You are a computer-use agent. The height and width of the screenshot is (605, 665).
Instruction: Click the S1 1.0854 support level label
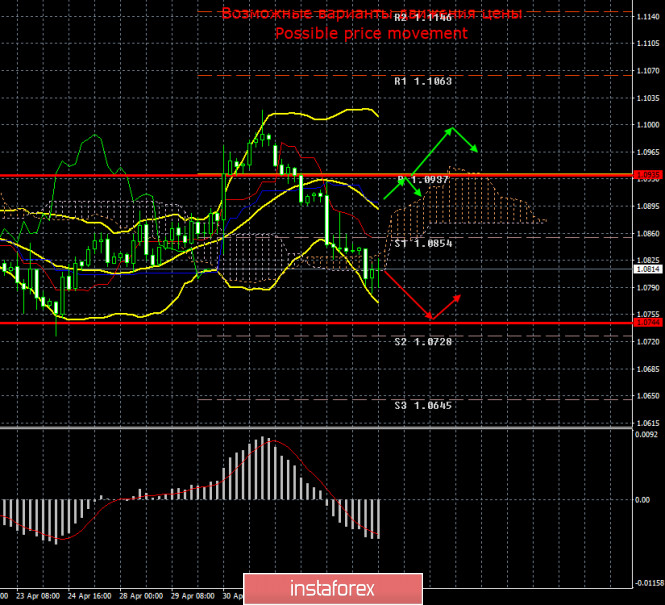click(x=423, y=243)
